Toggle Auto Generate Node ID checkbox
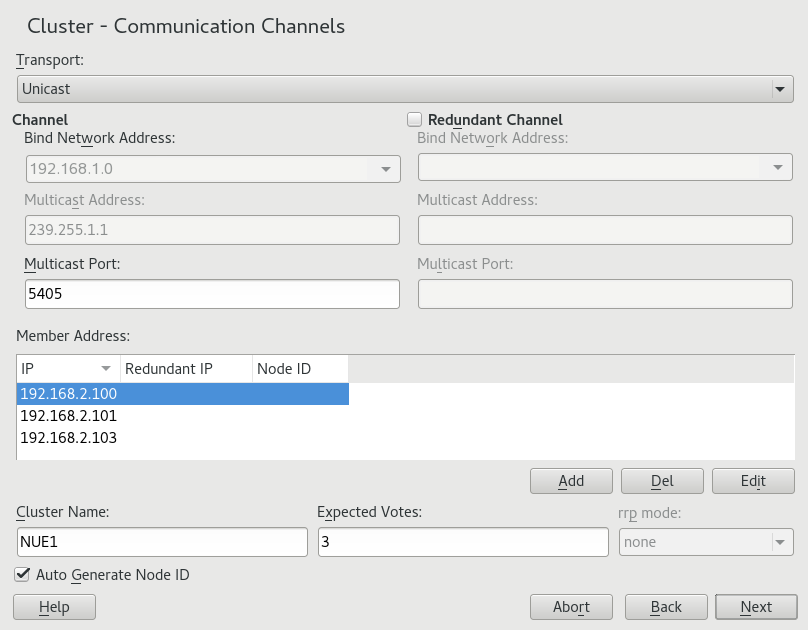This screenshot has width=808, height=630. tap(22, 575)
